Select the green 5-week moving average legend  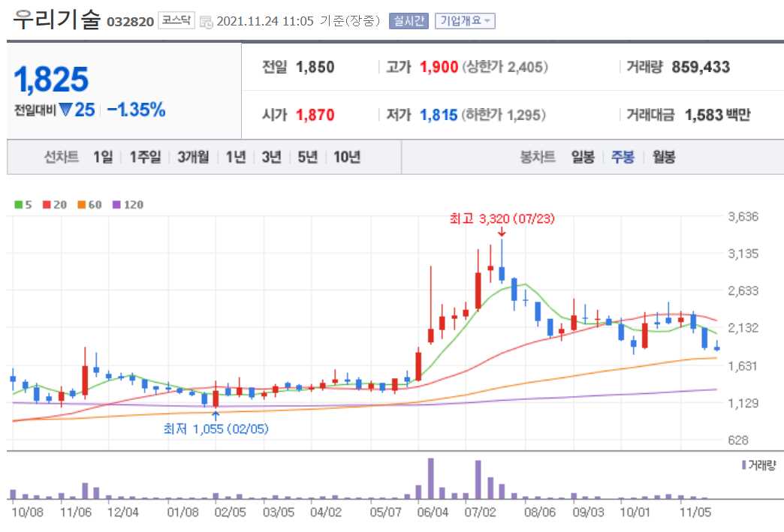click(x=21, y=204)
